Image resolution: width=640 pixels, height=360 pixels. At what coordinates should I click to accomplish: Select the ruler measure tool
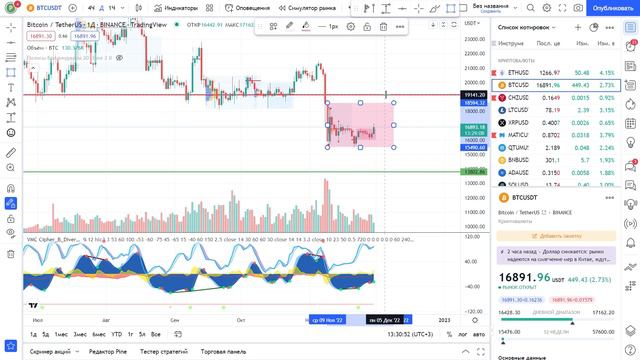(11, 153)
